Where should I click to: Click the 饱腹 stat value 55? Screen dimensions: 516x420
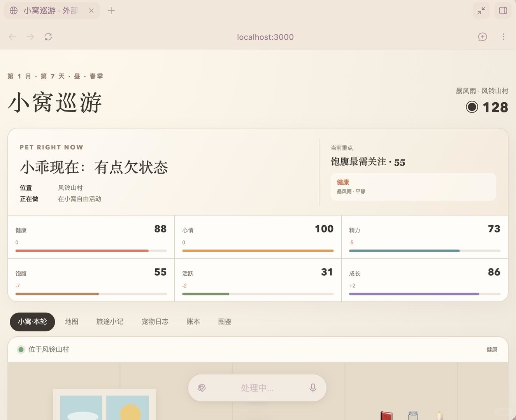(160, 272)
